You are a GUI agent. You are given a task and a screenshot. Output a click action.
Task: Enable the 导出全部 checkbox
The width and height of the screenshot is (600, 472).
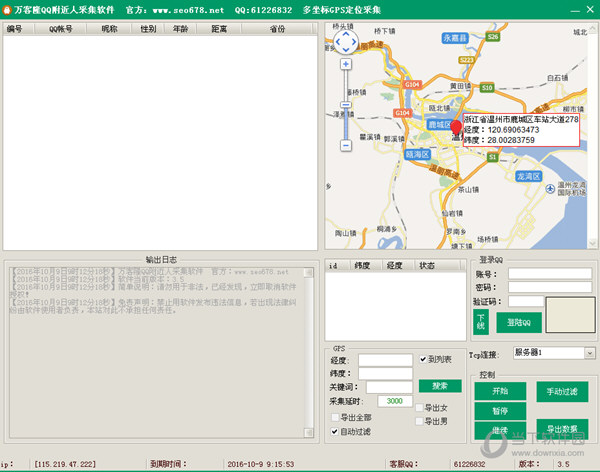[x=335, y=417]
